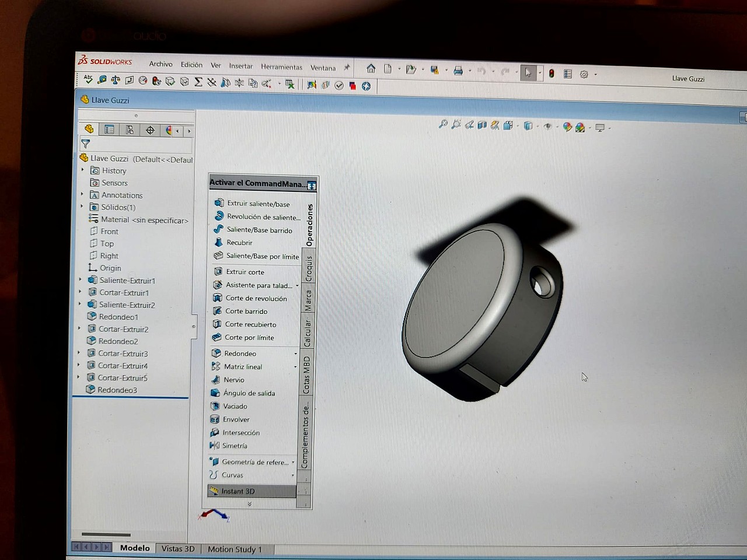Toggle Instant 3D mode
This screenshot has height=560, width=747.
(252, 491)
